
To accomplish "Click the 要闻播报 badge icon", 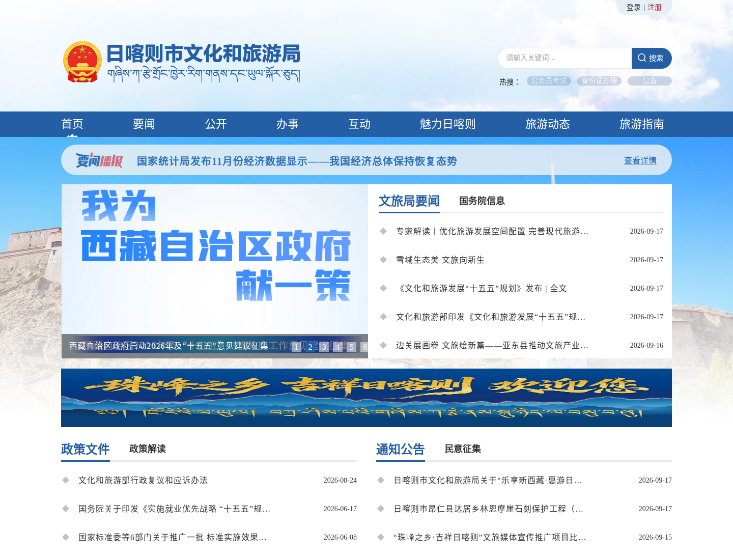I will pos(99,160).
